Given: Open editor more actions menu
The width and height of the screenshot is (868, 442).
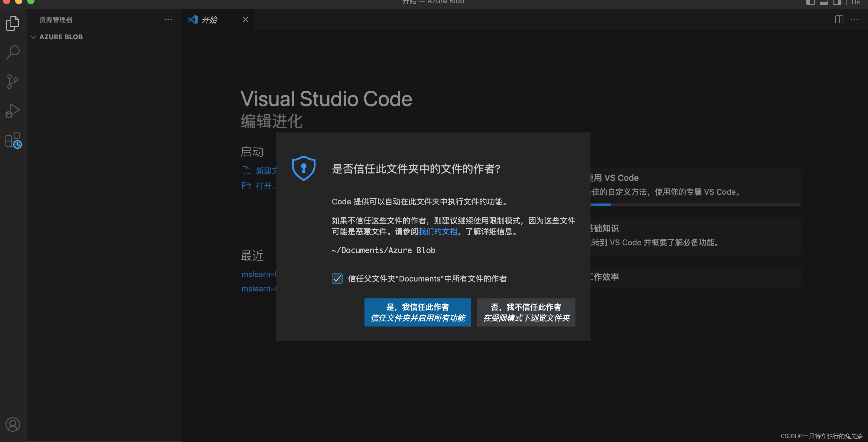Looking at the screenshot, I should click(x=854, y=20).
